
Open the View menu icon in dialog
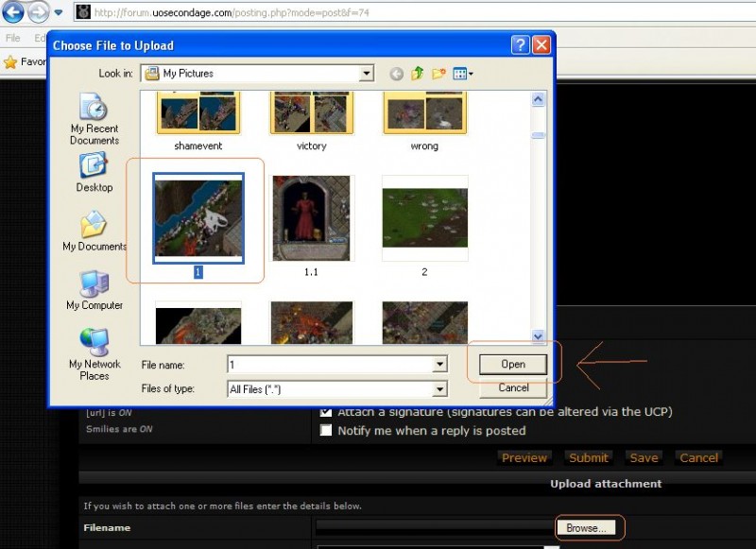463,74
